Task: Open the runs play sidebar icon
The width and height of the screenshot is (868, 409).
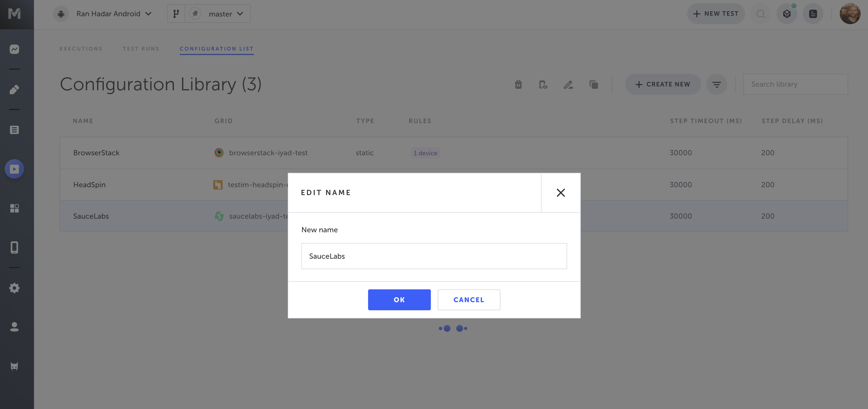Action: pos(14,169)
